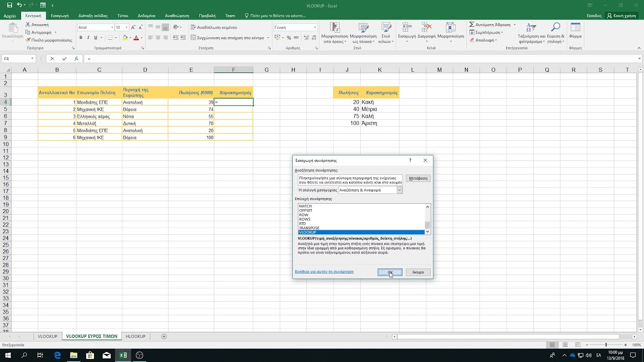Click the Κοινή χρήση (Share) button
644x362 pixels.
point(622,16)
